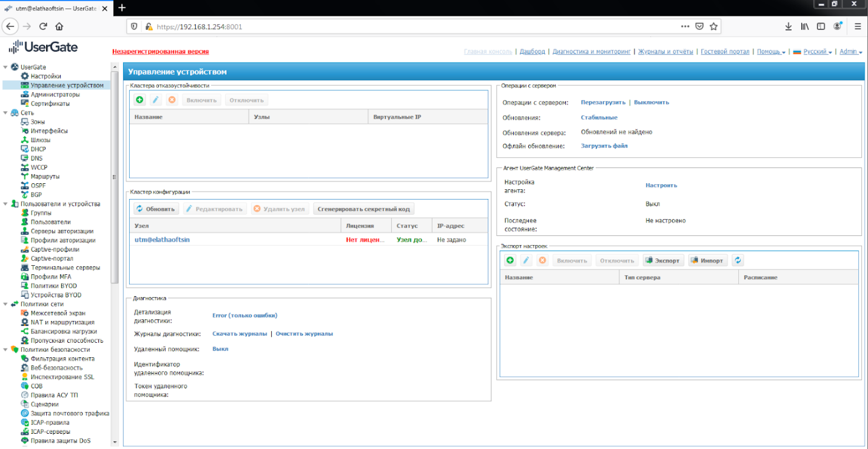Open the Firefox hamburger menu

(x=858, y=27)
